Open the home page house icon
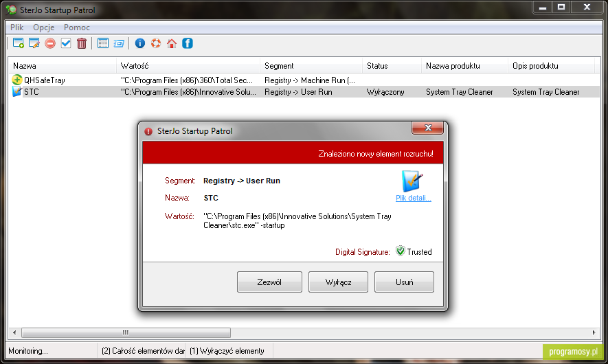608x364 pixels. 171,43
